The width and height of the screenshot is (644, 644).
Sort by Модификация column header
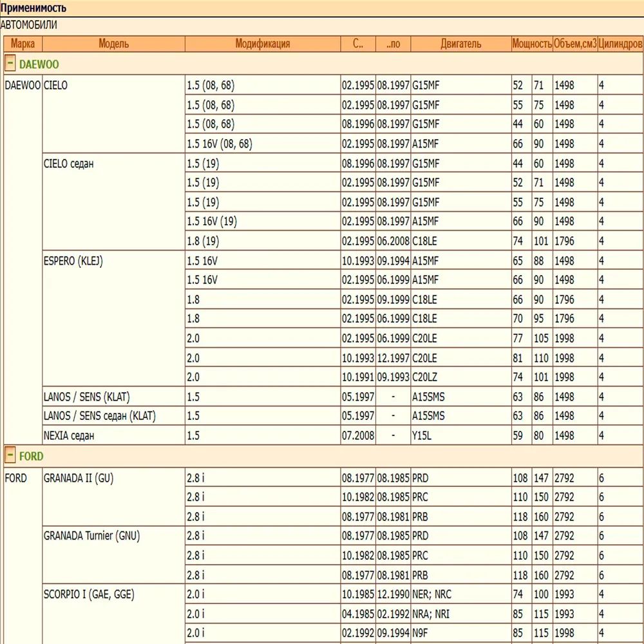pyautogui.click(x=262, y=44)
